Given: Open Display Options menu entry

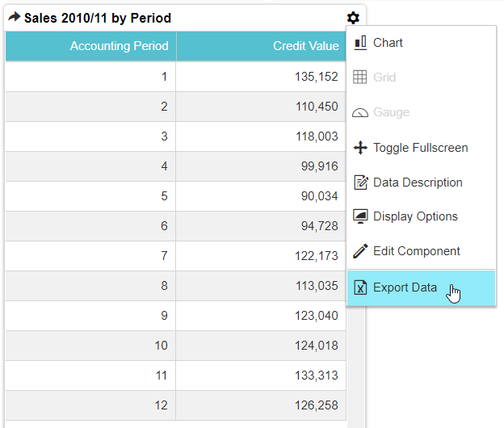Looking at the screenshot, I should [x=421, y=216].
